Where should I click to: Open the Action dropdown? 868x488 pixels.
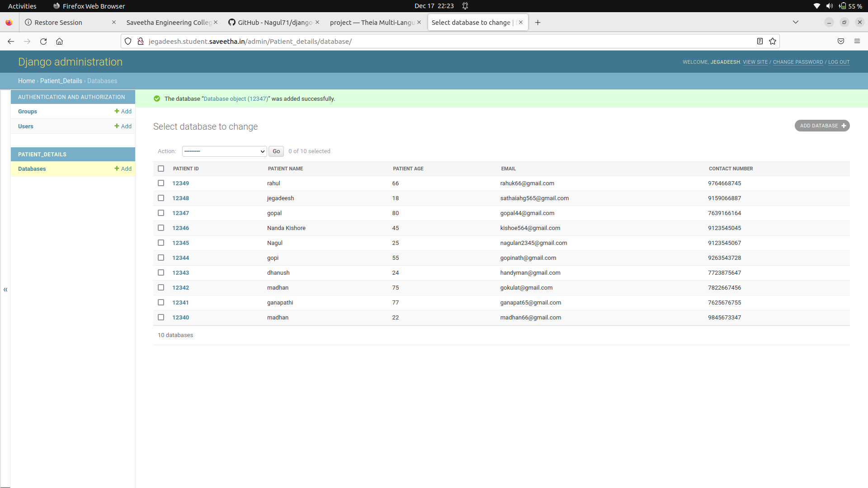click(224, 151)
